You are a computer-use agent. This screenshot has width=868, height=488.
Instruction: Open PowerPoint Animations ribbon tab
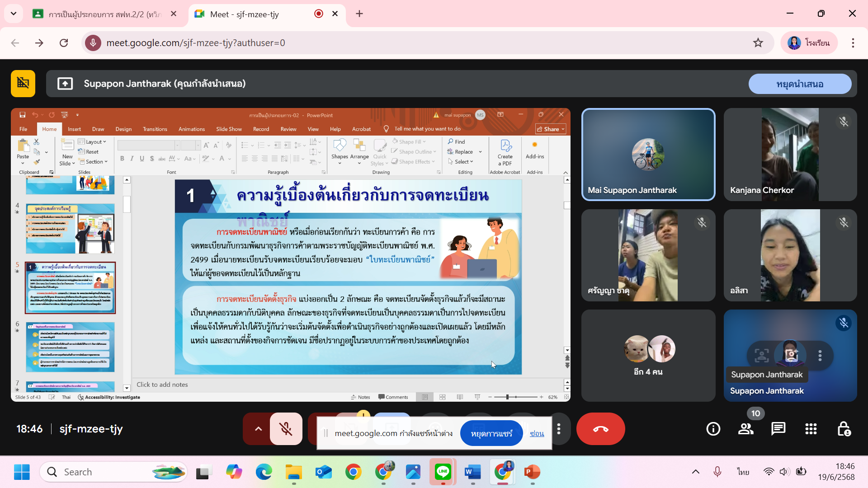(192, 129)
